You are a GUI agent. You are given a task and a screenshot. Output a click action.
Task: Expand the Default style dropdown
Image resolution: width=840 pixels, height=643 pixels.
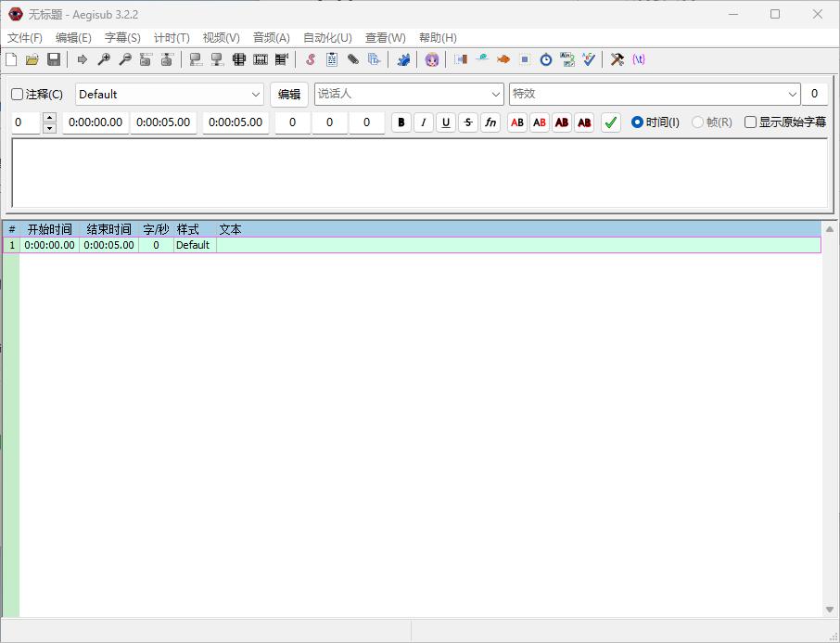point(257,95)
